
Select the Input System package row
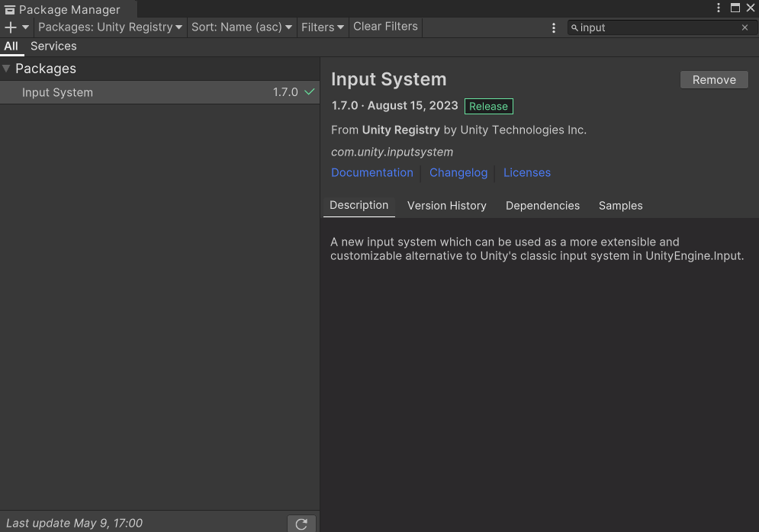tap(159, 92)
